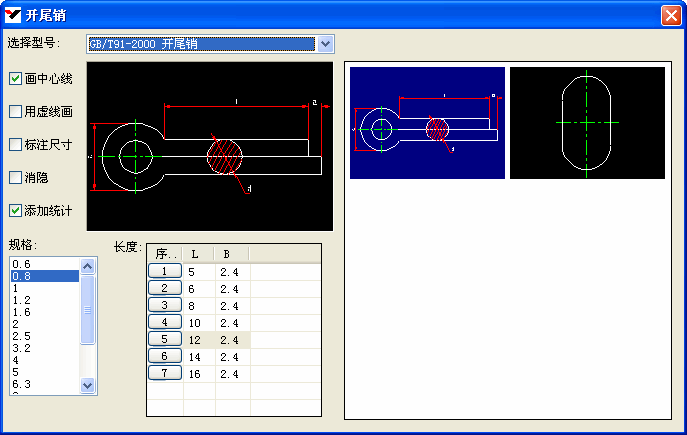
Task: Select specification 2.5 in the list
Action: coord(45,336)
